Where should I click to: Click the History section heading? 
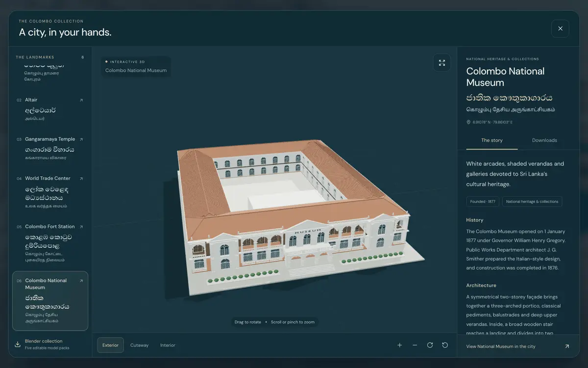475,220
